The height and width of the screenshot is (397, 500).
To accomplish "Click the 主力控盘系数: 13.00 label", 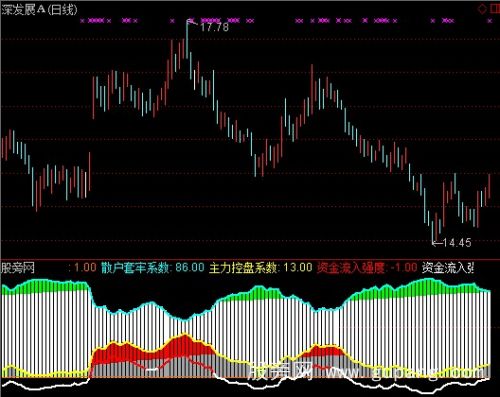I will pos(261,268).
